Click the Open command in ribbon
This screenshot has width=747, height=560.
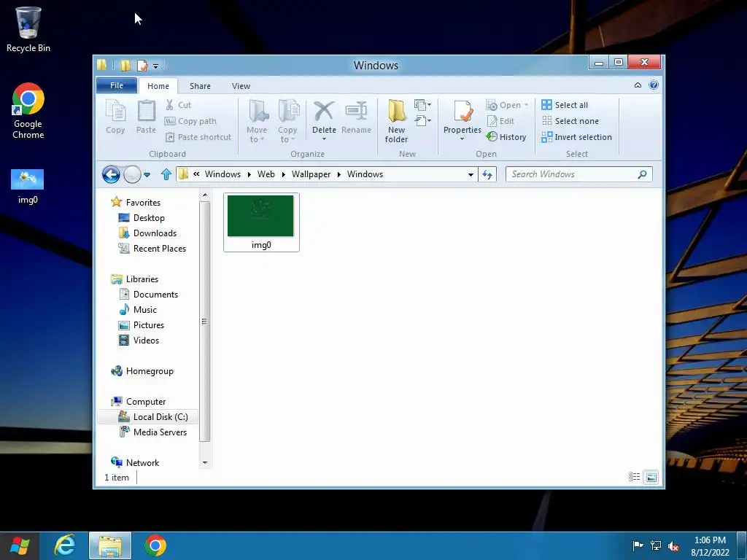tap(507, 105)
